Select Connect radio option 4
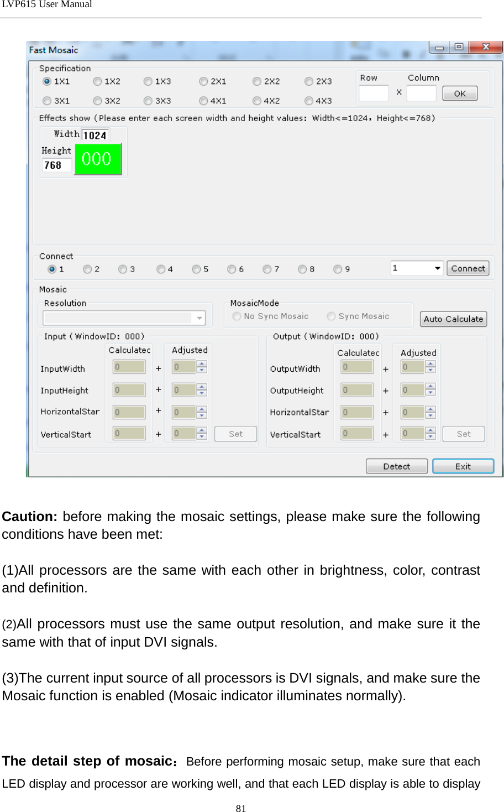 [161, 269]
